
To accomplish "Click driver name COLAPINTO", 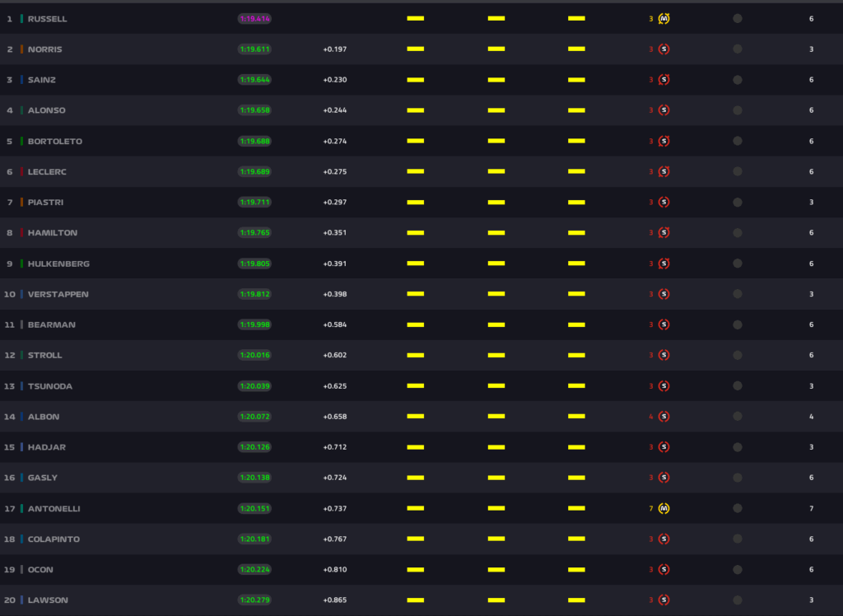I will click(x=52, y=539).
